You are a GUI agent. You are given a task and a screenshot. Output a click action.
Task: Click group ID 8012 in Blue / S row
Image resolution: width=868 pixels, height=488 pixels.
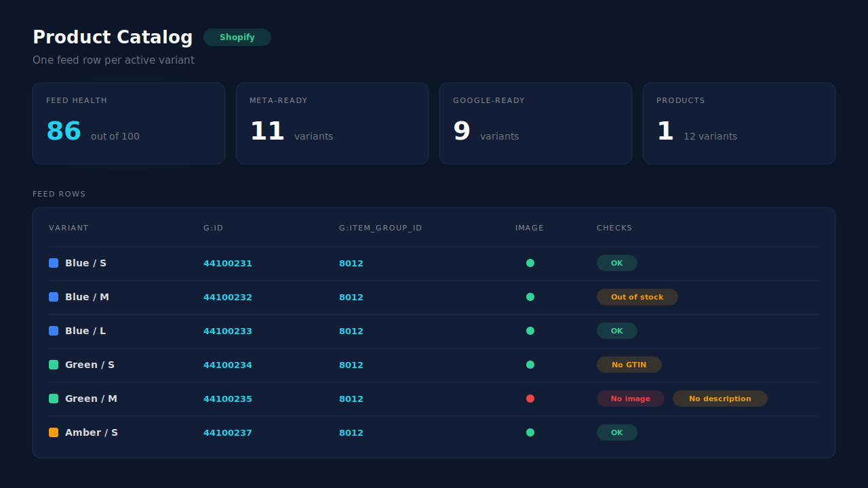(x=351, y=263)
